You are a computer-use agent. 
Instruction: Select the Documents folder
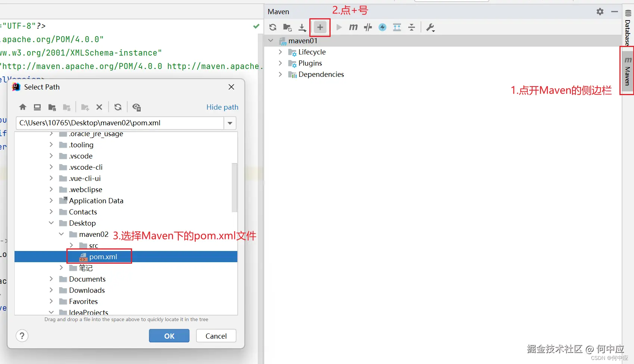[x=87, y=279]
